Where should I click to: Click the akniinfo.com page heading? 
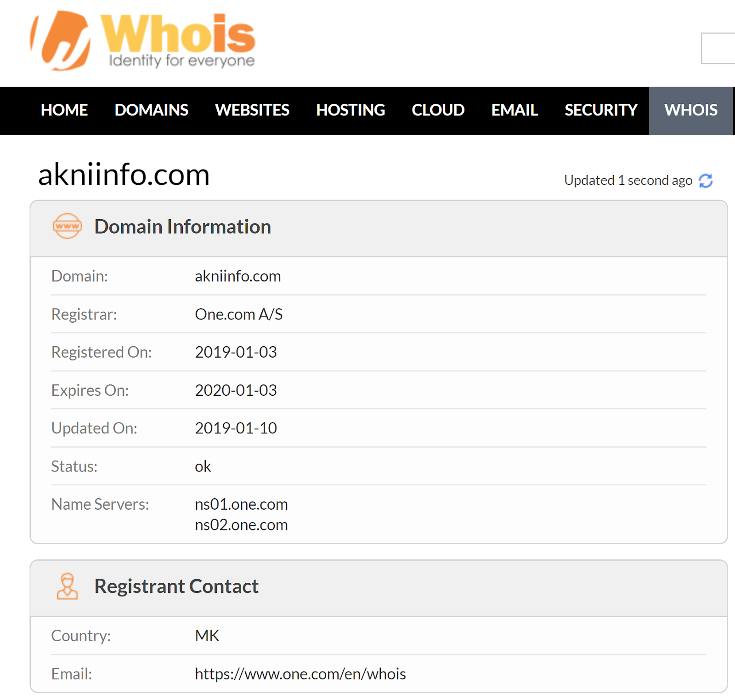tap(124, 175)
